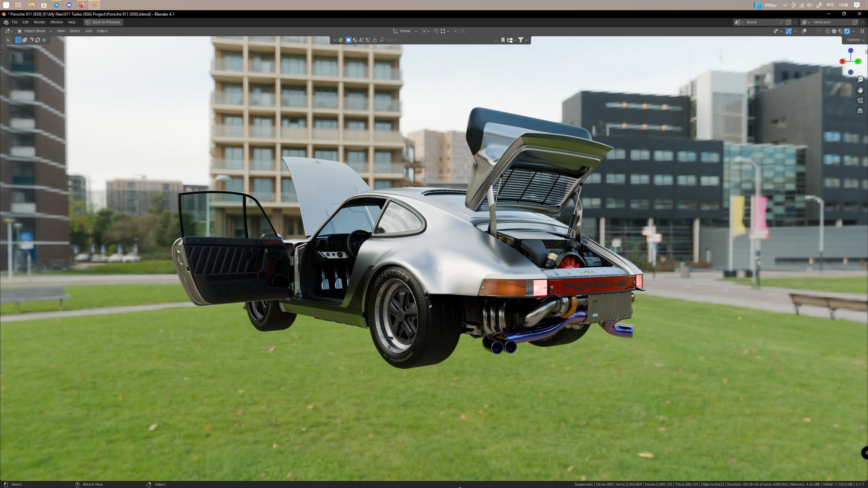Viewport: 868px width, 488px height.
Task: Open the Render menu
Action: point(39,22)
